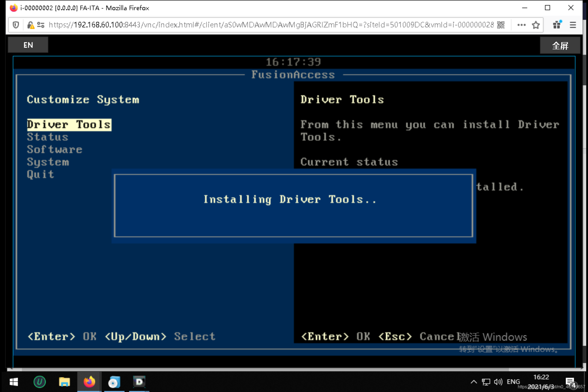Bookmark this page with the star icon
Image resolution: width=588 pixels, height=392 pixels.
tap(536, 25)
